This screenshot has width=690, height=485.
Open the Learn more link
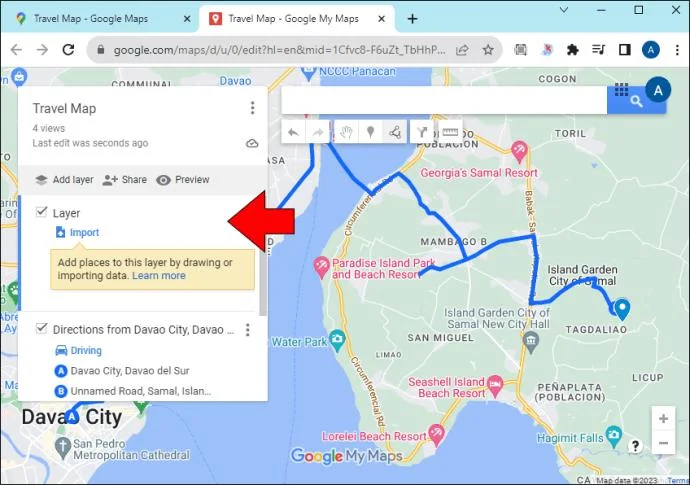[159, 276]
